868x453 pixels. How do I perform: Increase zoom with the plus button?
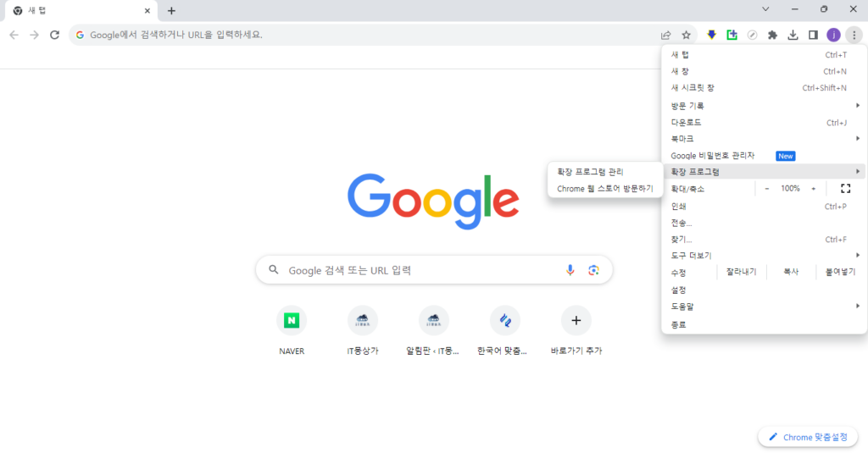coord(813,189)
